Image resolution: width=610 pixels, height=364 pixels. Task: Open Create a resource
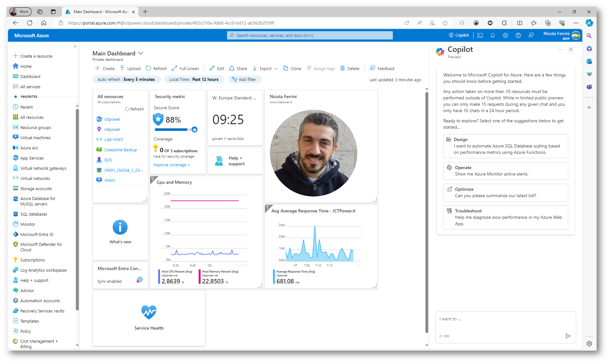[33, 56]
